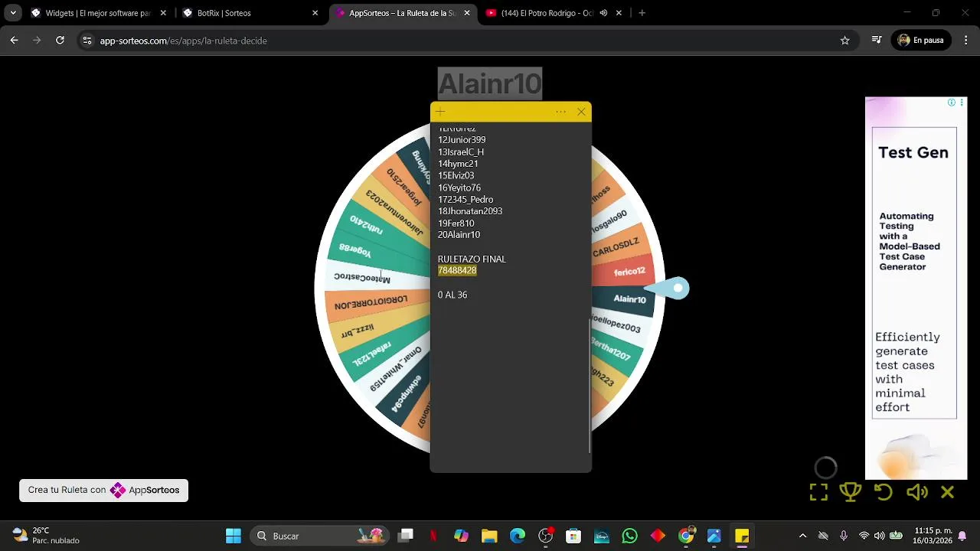
Task: Click the Alainr10 winner title
Action: pyautogui.click(x=490, y=83)
